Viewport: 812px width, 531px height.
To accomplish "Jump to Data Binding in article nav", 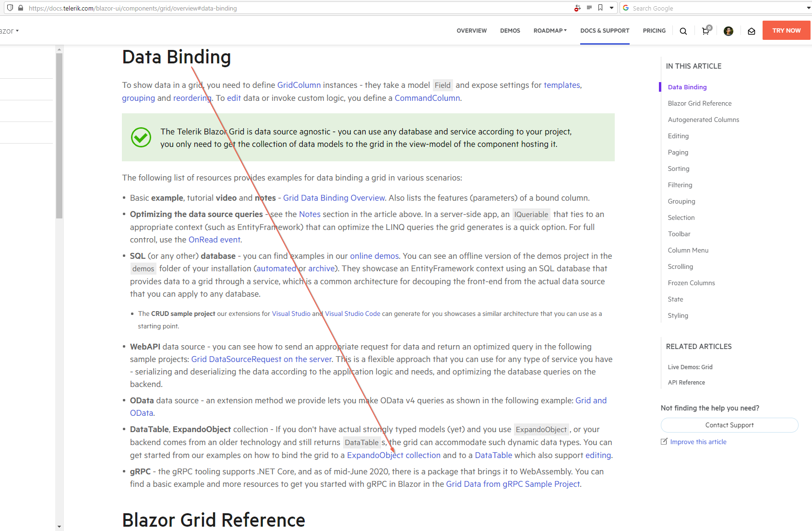I will (687, 87).
